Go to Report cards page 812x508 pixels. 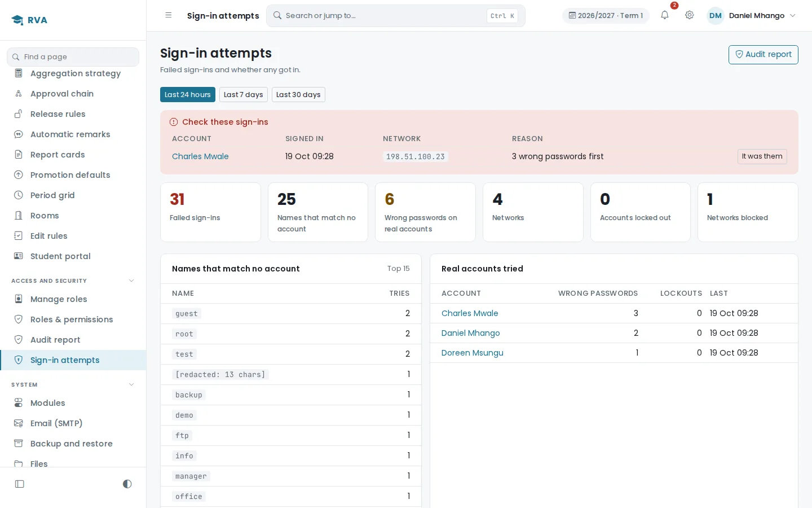point(73,155)
